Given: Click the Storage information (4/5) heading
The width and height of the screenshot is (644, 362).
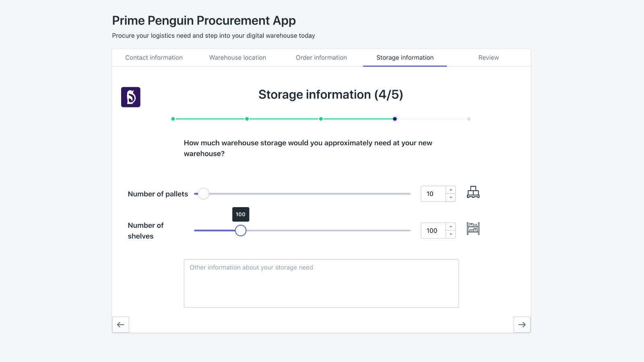Looking at the screenshot, I should [x=331, y=95].
